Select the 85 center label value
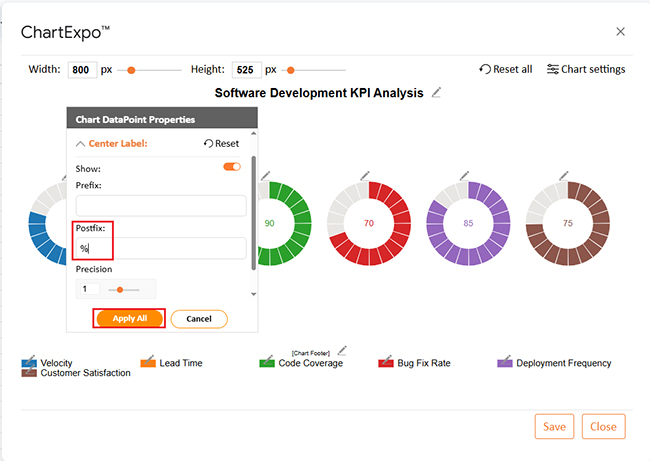Screen dimensions: 650x461 (468, 223)
